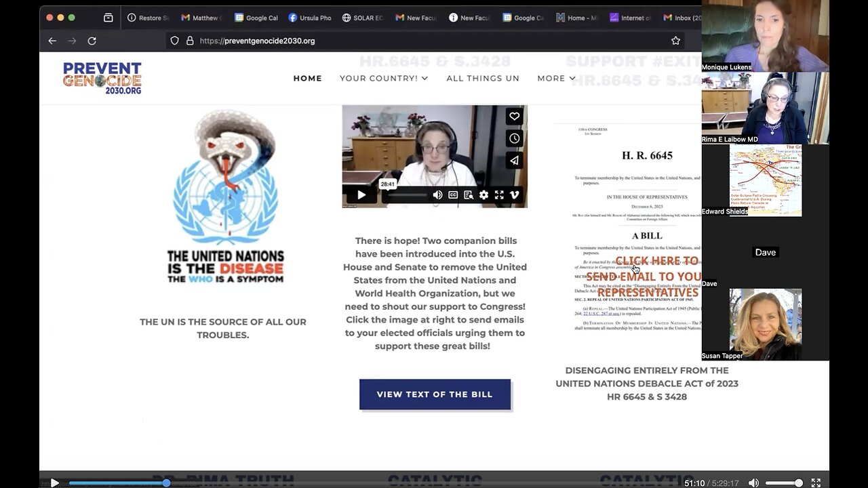Go back in browser history

[x=52, y=41]
